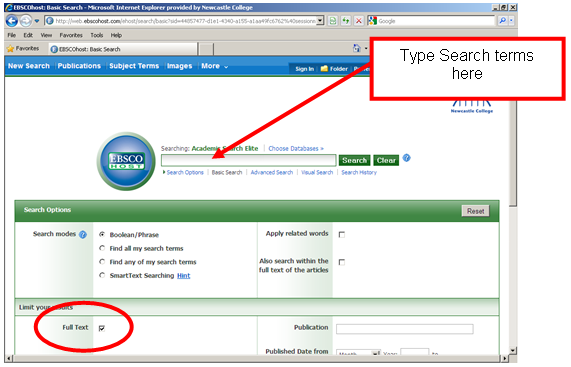
Task: Select SmartText Searching radio button
Action: (102, 275)
